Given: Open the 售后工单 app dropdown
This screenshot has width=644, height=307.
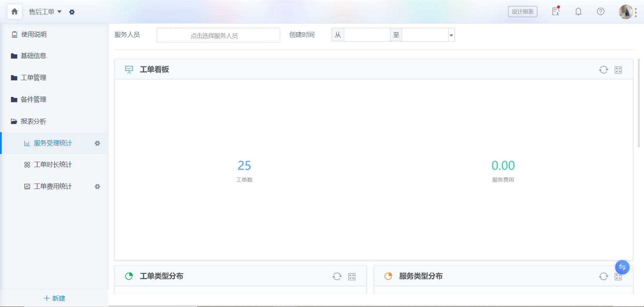Looking at the screenshot, I should tap(45, 12).
